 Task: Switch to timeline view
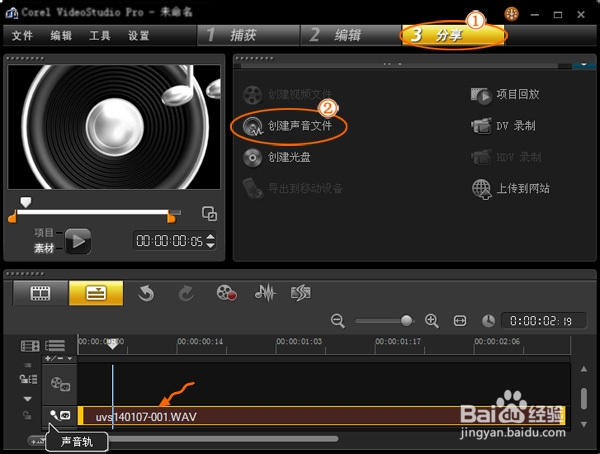pyautogui.click(x=96, y=293)
